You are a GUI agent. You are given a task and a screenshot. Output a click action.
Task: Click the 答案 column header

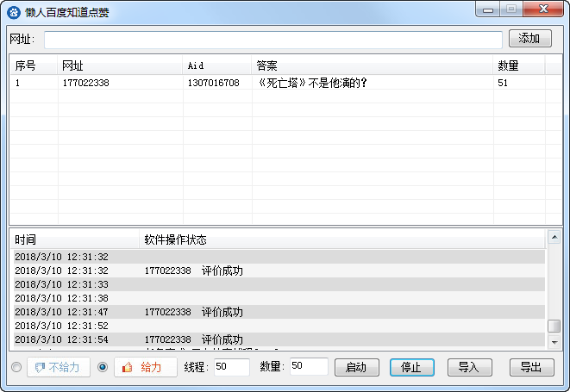point(373,65)
